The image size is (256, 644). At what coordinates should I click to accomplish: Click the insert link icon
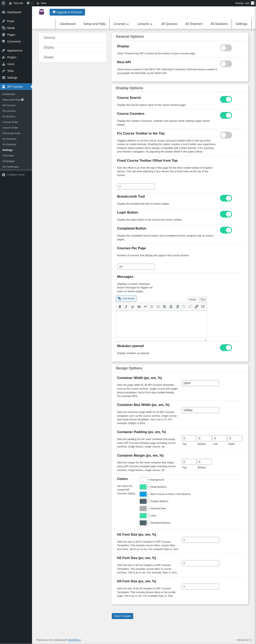(197, 307)
